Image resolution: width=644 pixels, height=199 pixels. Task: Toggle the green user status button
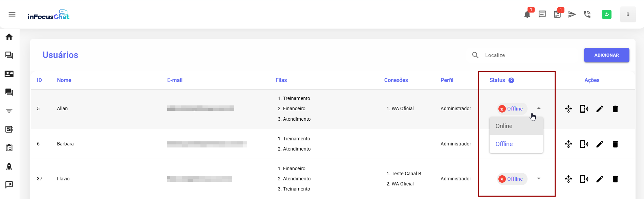[x=606, y=14]
